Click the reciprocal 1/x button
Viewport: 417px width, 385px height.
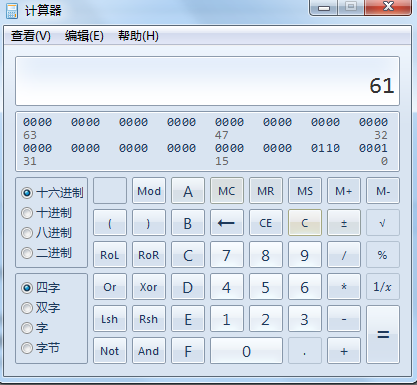383,287
